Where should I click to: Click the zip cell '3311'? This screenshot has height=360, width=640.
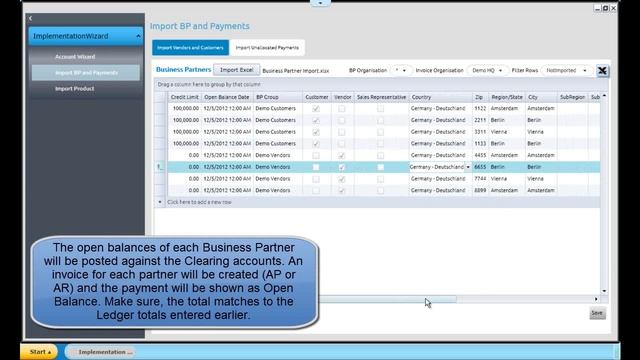tap(480, 132)
